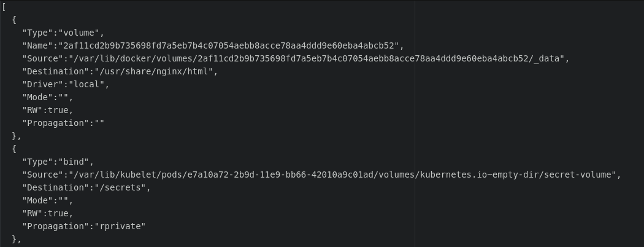Click the second "RW":true line
Image resolution: width=644 pixels, height=247 pixels.
[48, 213]
